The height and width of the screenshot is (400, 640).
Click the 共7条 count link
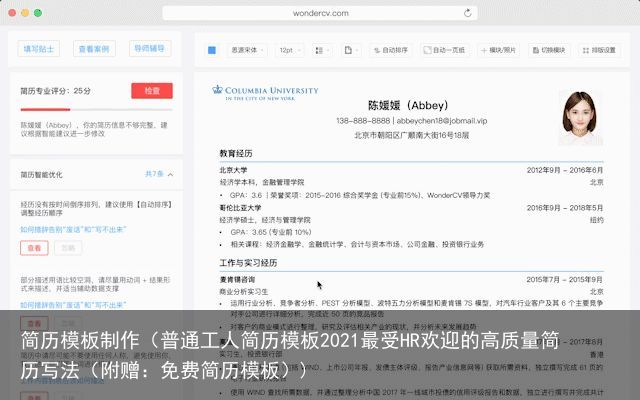click(154, 174)
